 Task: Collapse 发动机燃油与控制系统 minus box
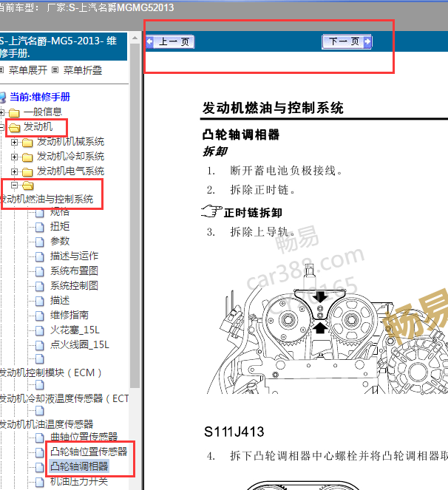14,186
